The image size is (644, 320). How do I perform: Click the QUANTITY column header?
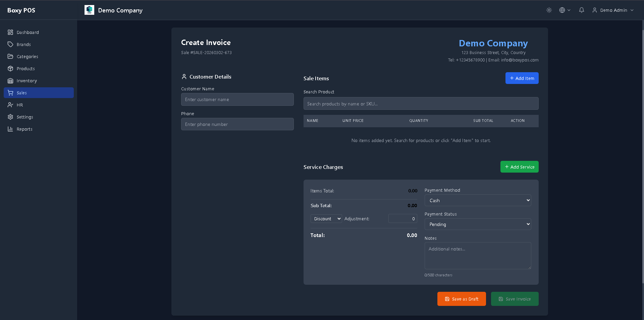419,121
